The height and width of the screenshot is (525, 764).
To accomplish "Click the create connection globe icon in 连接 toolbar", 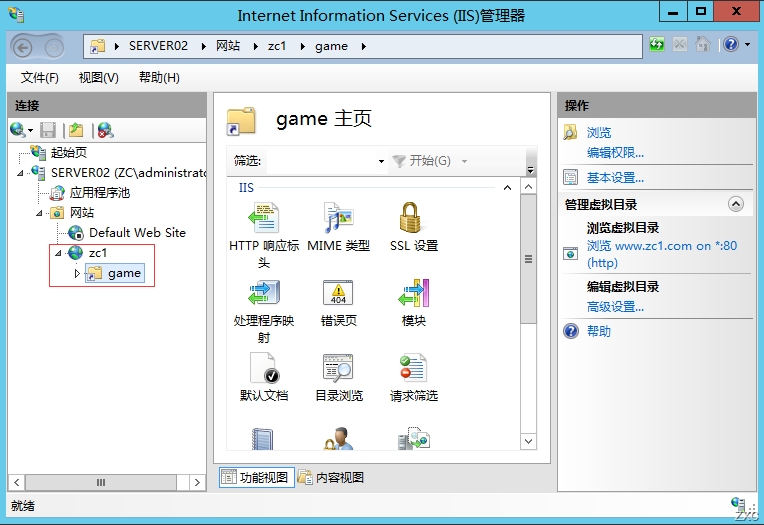I will coord(18,130).
